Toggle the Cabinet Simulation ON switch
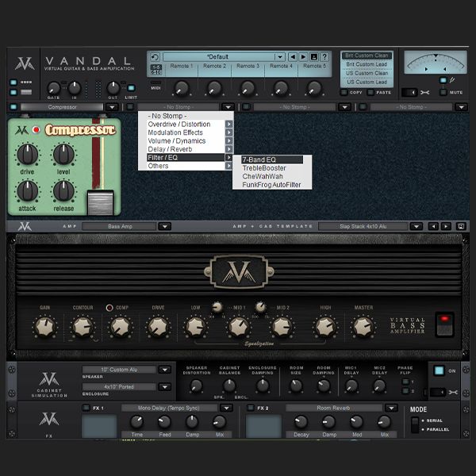Image resolution: width=476 pixels, height=476 pixels. click(438, 371)
